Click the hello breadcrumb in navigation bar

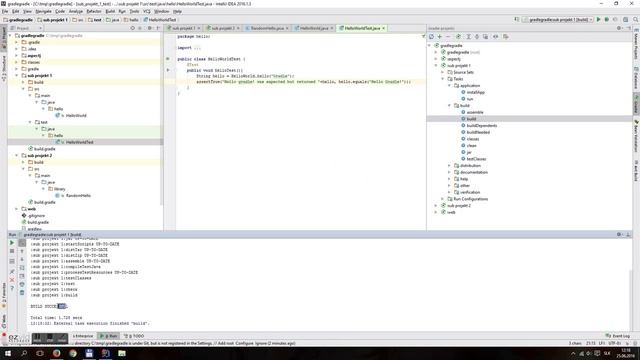click(131, 20)
